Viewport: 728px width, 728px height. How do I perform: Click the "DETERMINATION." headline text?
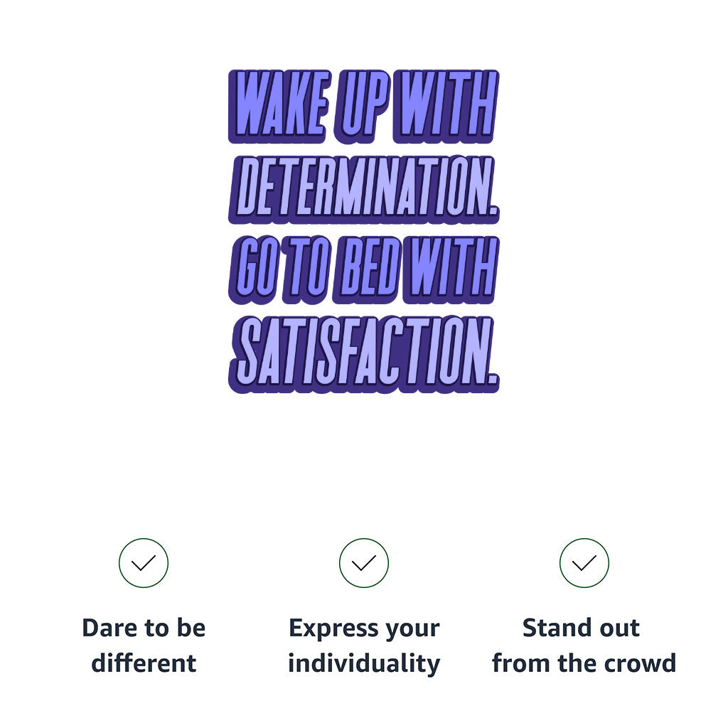(x=364, y=188)
